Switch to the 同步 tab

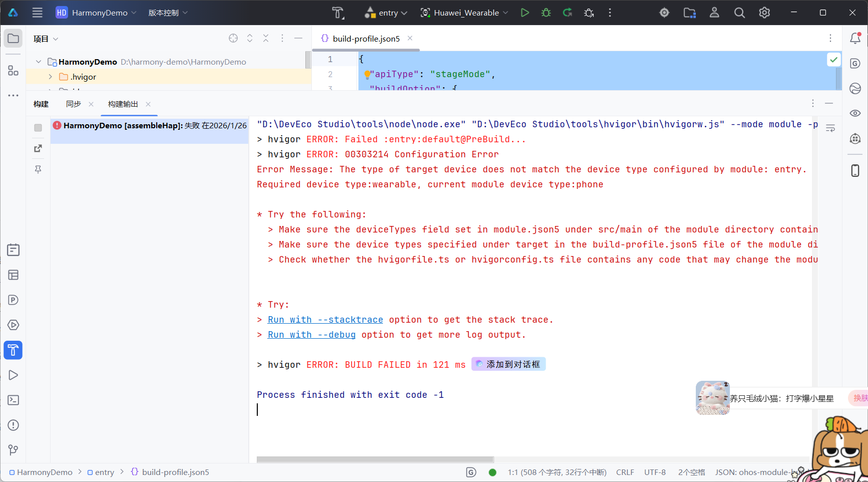[x=74, y=104]
